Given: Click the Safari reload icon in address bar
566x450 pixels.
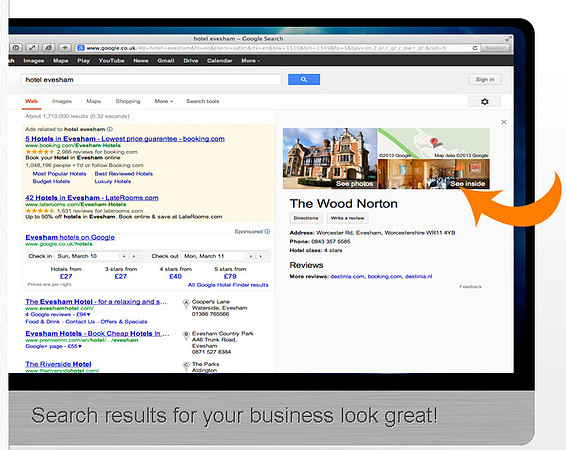Looking at the screenshot, I should pos(475,48).
